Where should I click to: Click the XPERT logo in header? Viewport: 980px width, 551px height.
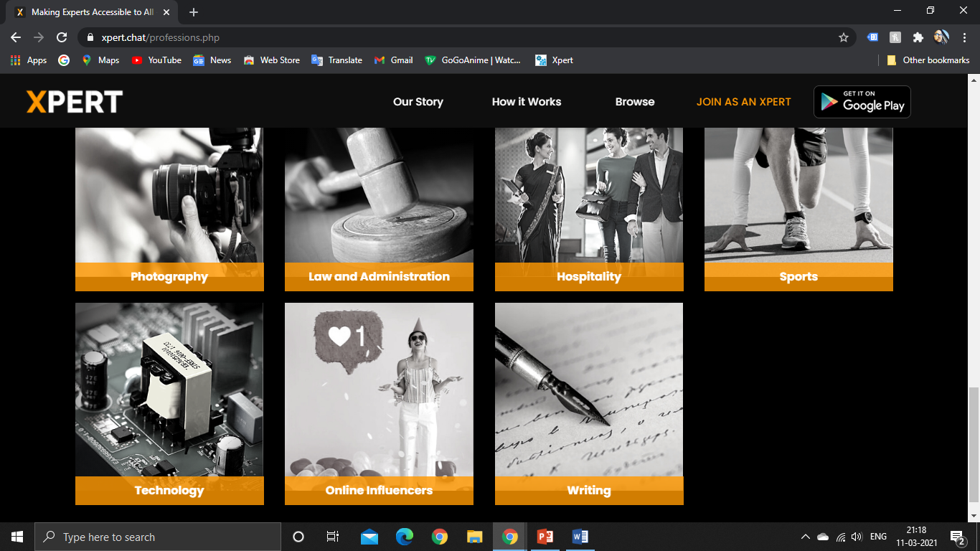(x=75, y=102)
